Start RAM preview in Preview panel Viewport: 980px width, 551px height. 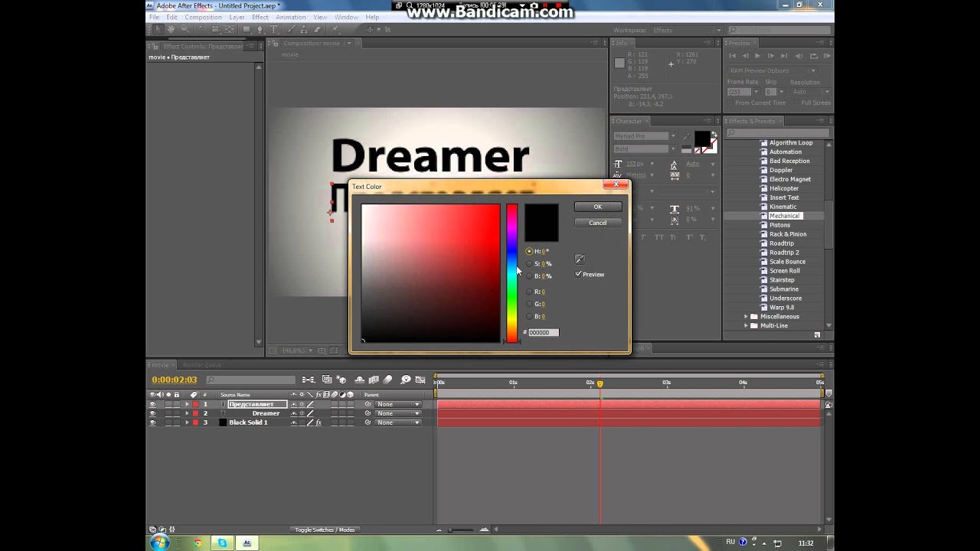827,56
